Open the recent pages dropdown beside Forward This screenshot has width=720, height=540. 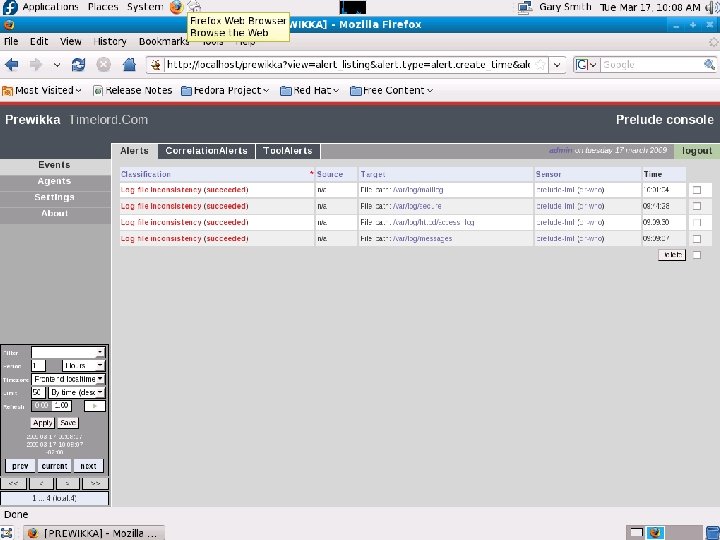click(x=57, y=65)
